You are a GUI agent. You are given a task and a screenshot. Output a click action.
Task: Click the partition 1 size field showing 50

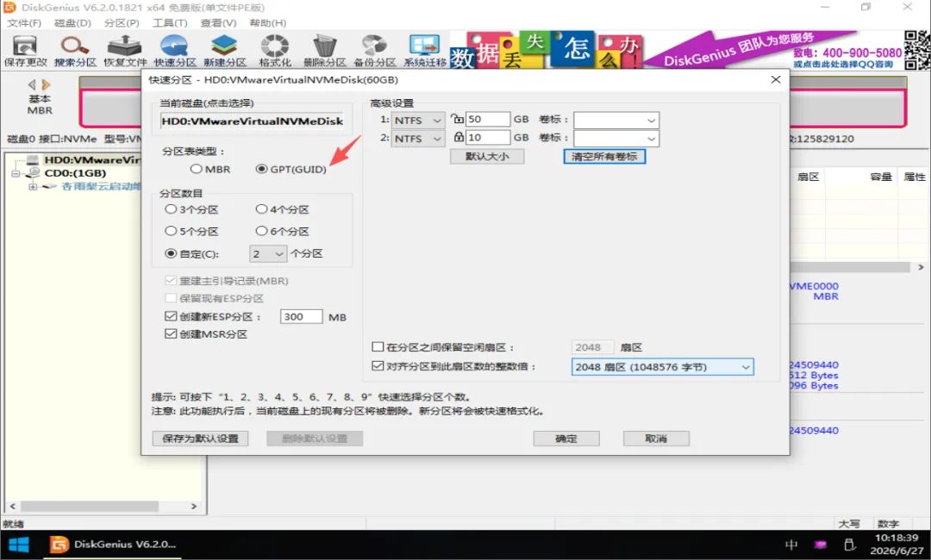[x=487, y=119]
